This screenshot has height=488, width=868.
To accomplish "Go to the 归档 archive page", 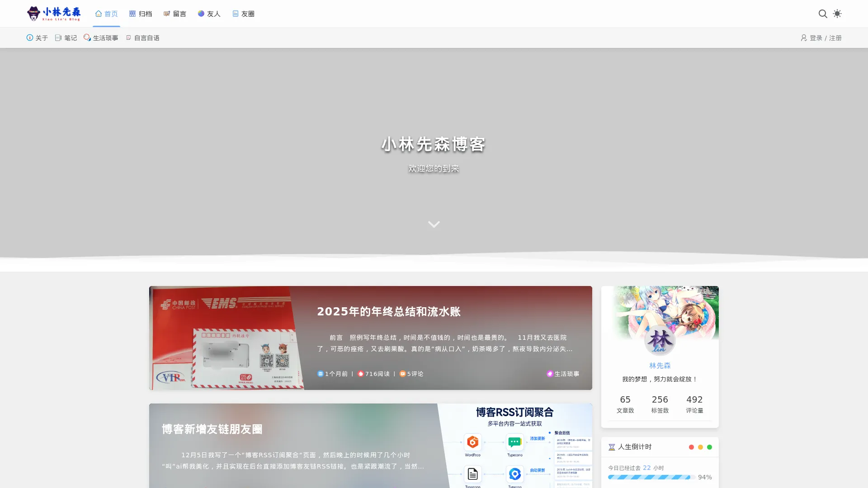I will point(141,14).
